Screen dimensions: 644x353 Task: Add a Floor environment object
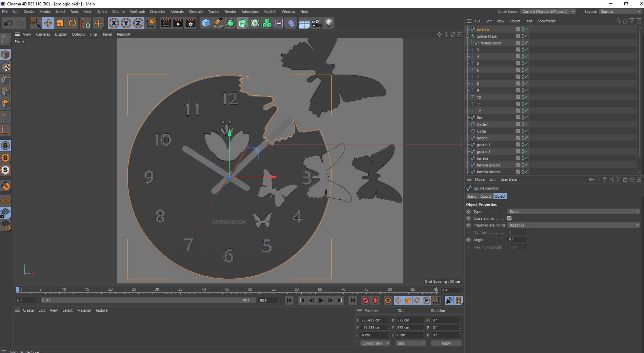[x=304, y=23]
